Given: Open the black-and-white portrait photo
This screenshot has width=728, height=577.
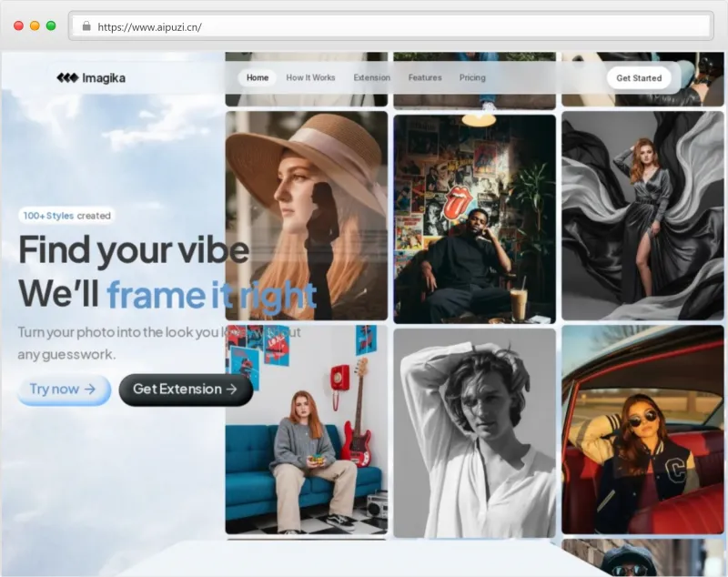Looking at the screenshot, I should click(474, 432).
